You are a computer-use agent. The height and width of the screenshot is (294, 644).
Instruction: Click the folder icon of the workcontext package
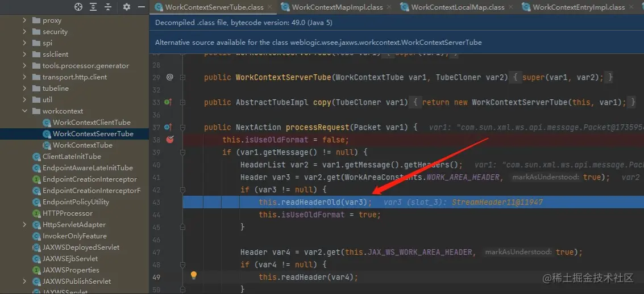[x=36, y=111]
